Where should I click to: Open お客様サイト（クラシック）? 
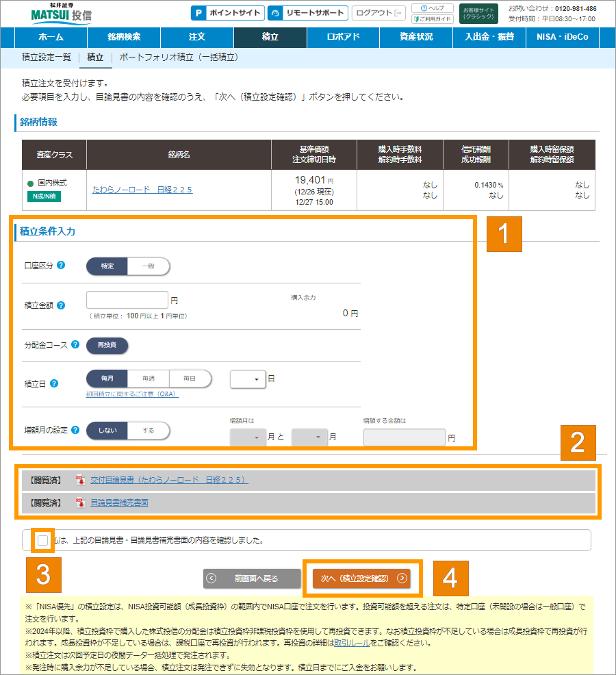tap(478, 13)
